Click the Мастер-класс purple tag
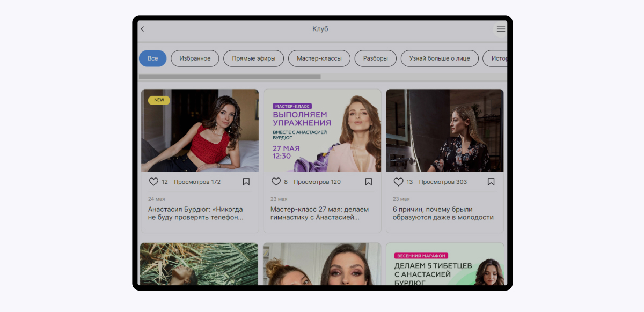This screenshot has width=644, height=312. coord(292,106)
